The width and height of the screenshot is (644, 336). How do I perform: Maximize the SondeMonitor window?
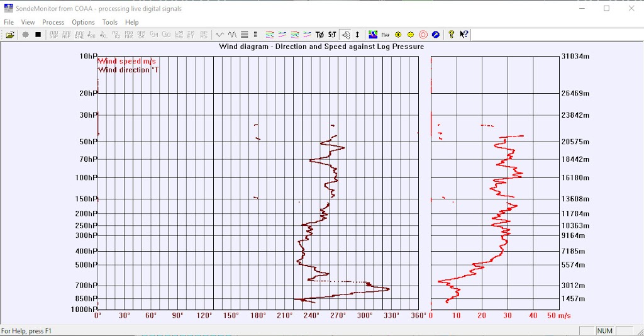(x=606, y=9)
